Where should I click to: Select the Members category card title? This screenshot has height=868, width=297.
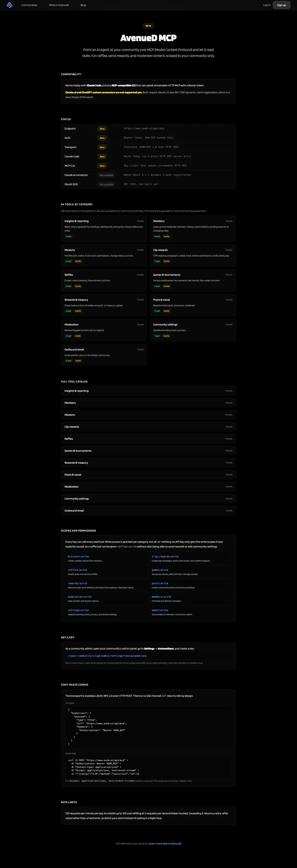pos(159,221)
